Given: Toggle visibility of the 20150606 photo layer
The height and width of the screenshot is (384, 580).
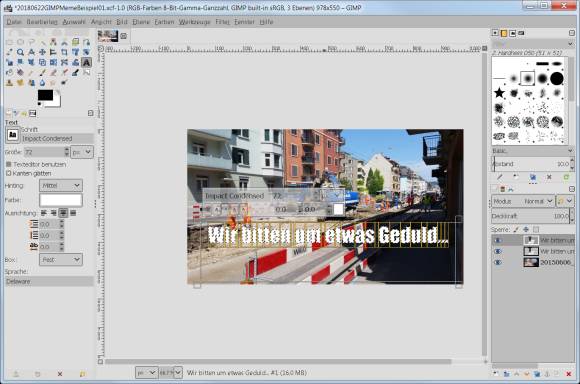Looking at the screenshot, I should [498, 262].
